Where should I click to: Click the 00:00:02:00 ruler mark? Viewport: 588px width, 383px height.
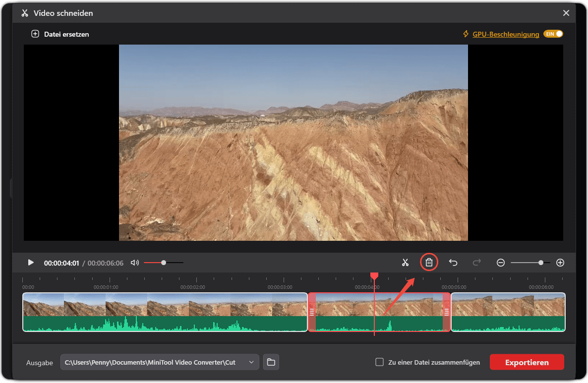click(193, 287)
